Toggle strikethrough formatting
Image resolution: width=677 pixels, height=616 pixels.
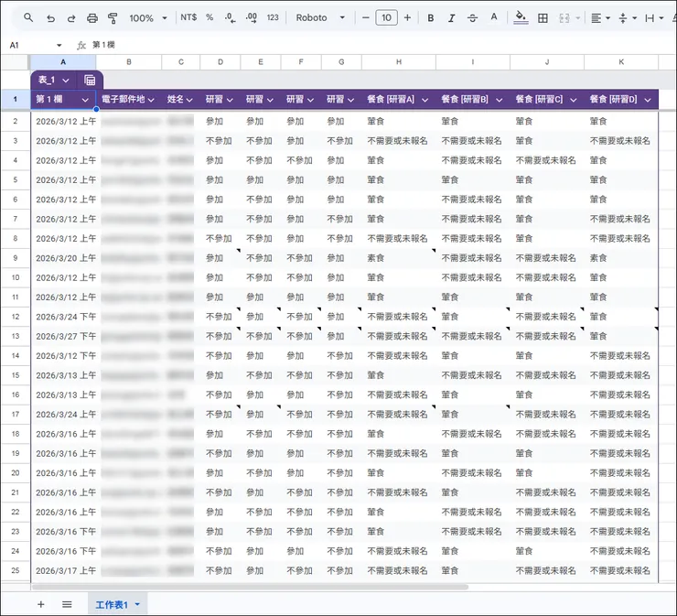pyautogui.click(x=472, y=17)
